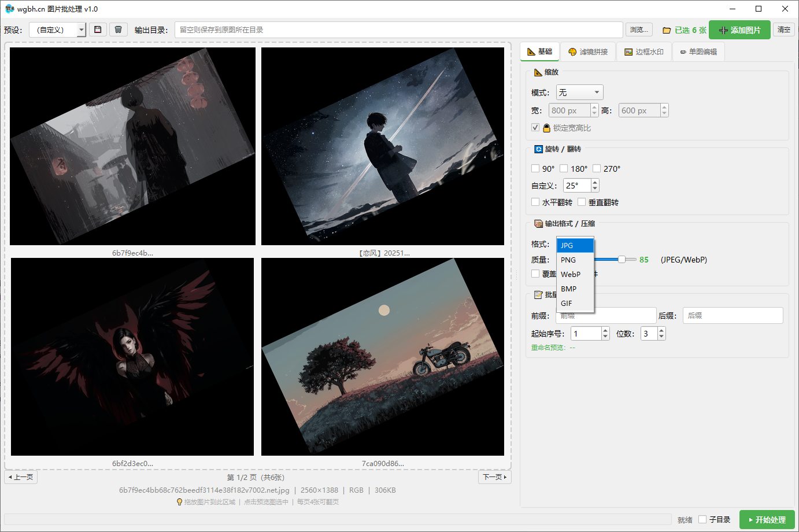Select the winged woman thumbnail 6bf2d3ec0...

coord(132,357)
